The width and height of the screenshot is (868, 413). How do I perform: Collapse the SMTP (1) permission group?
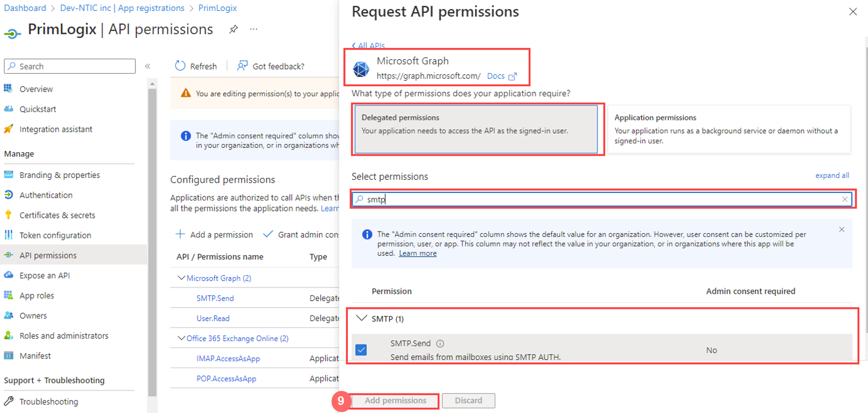coord(362,318)
